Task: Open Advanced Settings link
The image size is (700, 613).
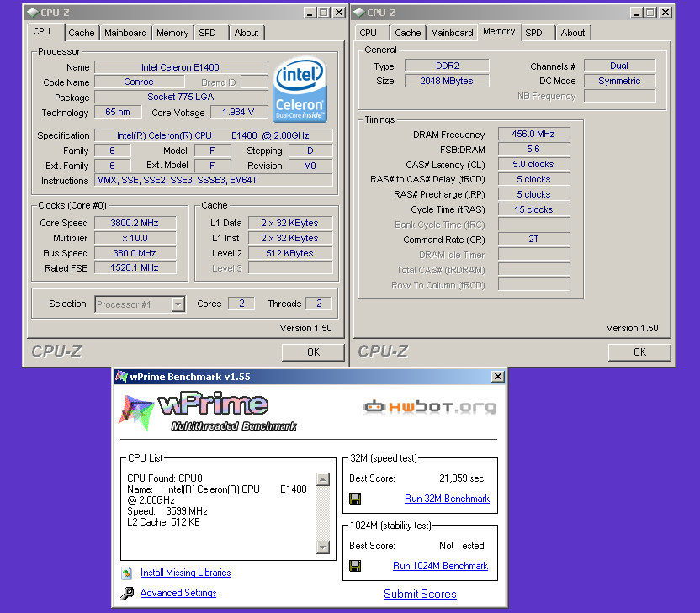Action: click(x=178, y=593)
